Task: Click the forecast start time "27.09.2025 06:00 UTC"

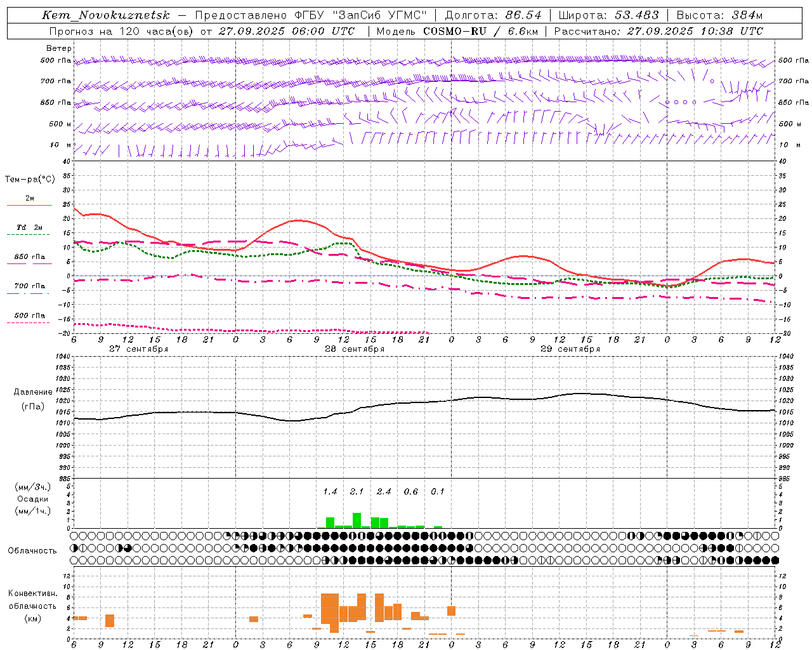Action: [287, 31]
